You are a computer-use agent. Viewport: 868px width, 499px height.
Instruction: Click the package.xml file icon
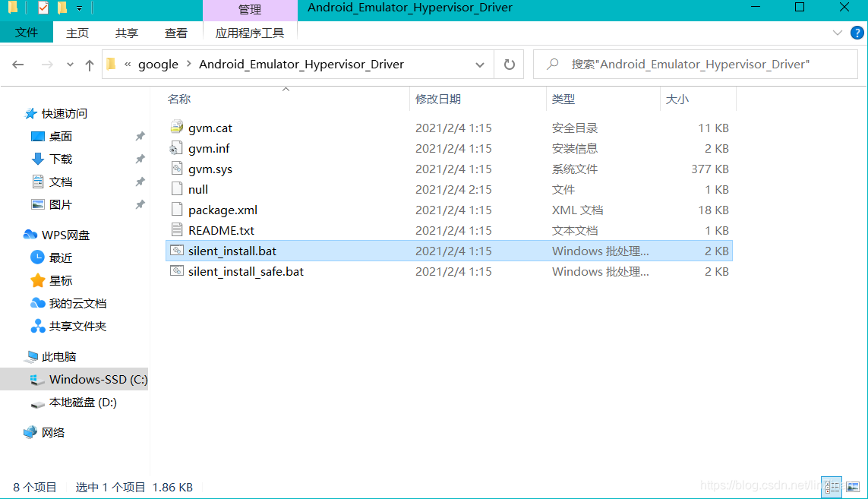pyautogui.click(x=177, y=210)
